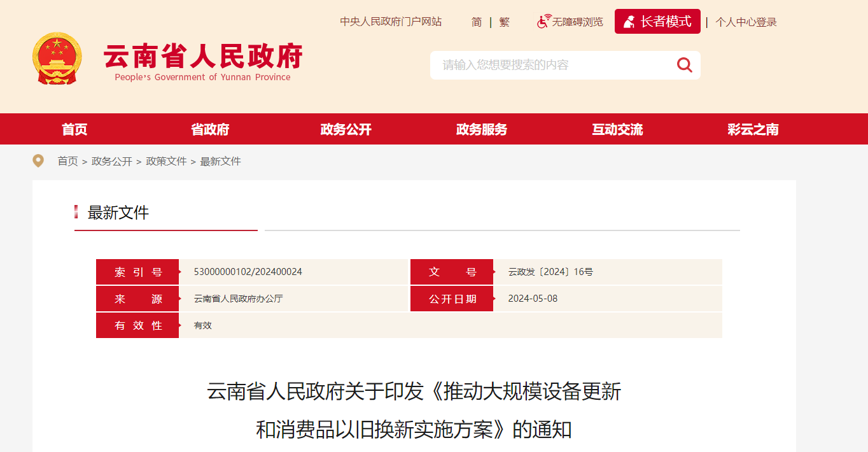Go to 最新文件 in breadcrumb
Screen dimensions: 868x452
(x=220, y=162)
